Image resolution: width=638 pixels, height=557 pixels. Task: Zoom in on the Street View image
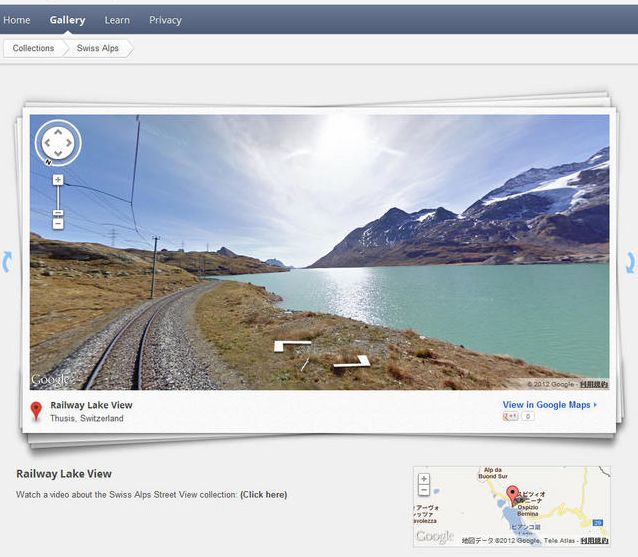coord(58,180)
